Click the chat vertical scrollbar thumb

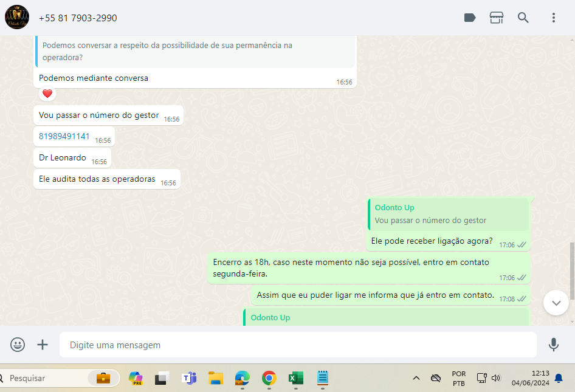[572, 270]
